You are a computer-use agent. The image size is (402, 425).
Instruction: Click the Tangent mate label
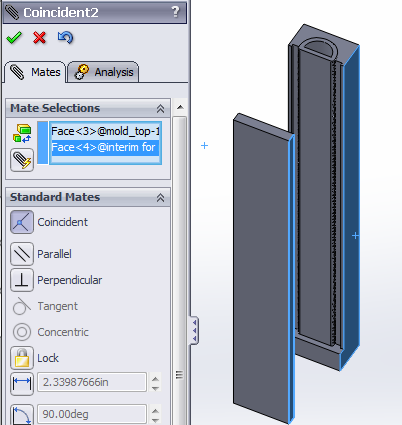click(58, 306)
